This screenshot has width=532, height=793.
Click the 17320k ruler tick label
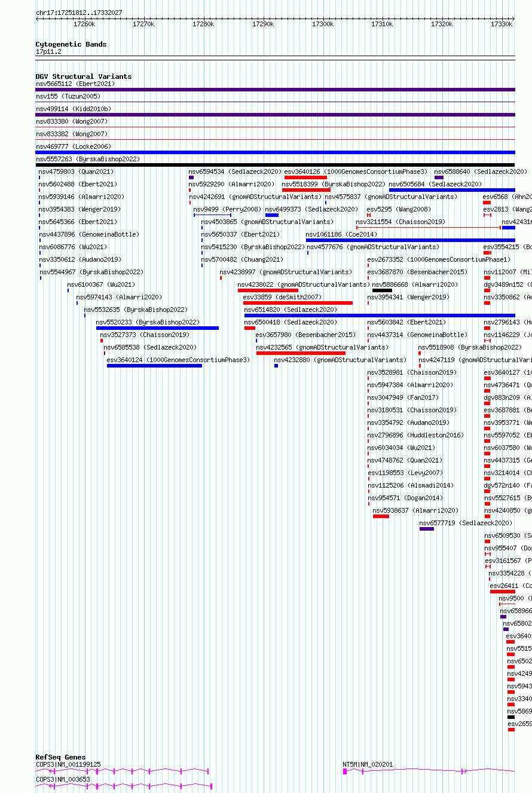coord(442,24)
